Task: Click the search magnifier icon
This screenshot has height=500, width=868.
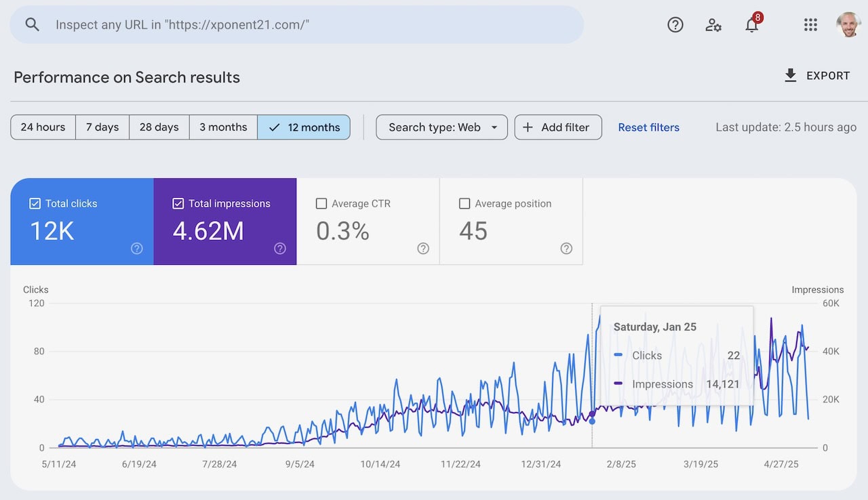Action: (33, 24)
